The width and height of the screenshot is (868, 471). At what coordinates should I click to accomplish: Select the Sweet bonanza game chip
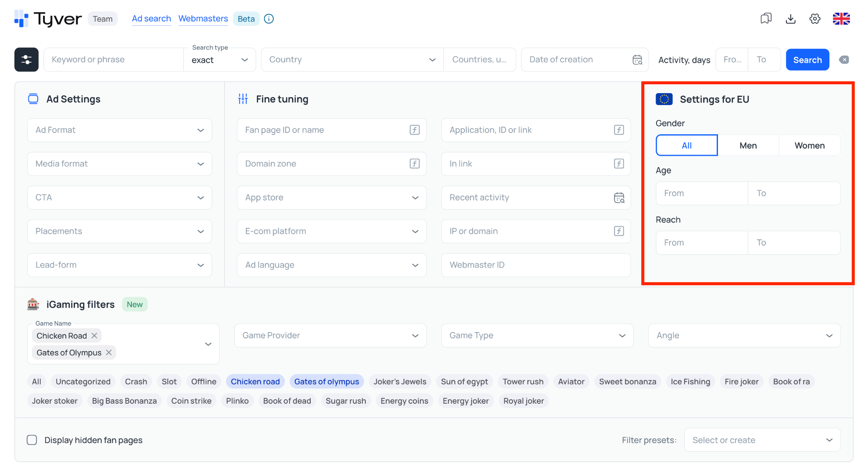click(x=627, y=381)
